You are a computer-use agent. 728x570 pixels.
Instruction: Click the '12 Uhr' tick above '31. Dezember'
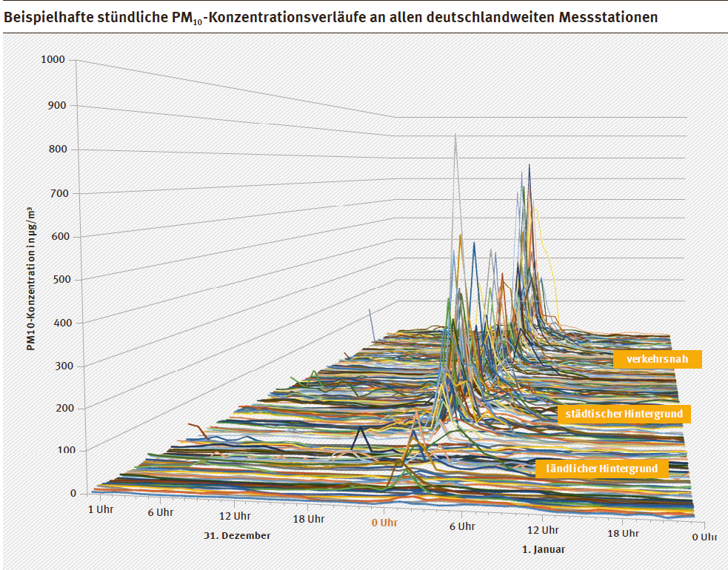coord(235,516)
